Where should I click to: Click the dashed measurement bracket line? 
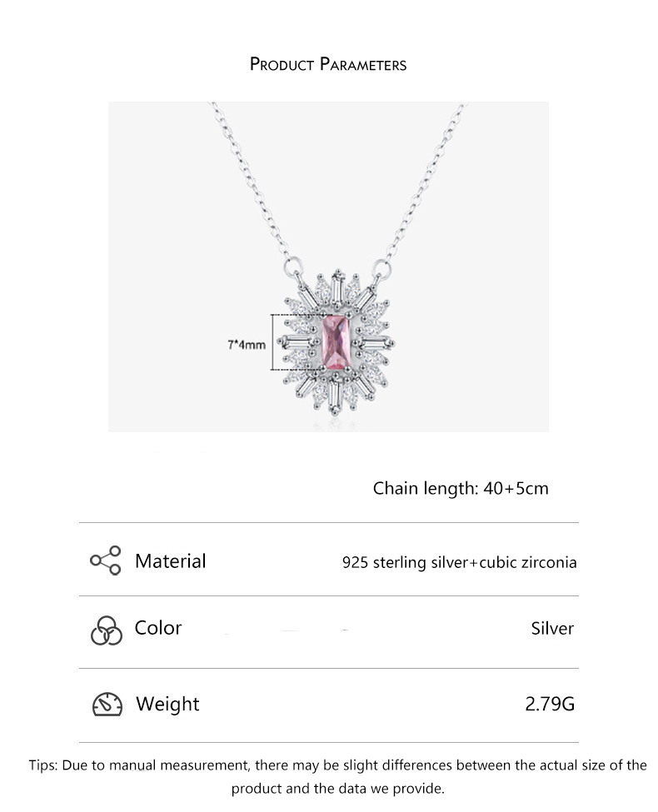[272, 342]
